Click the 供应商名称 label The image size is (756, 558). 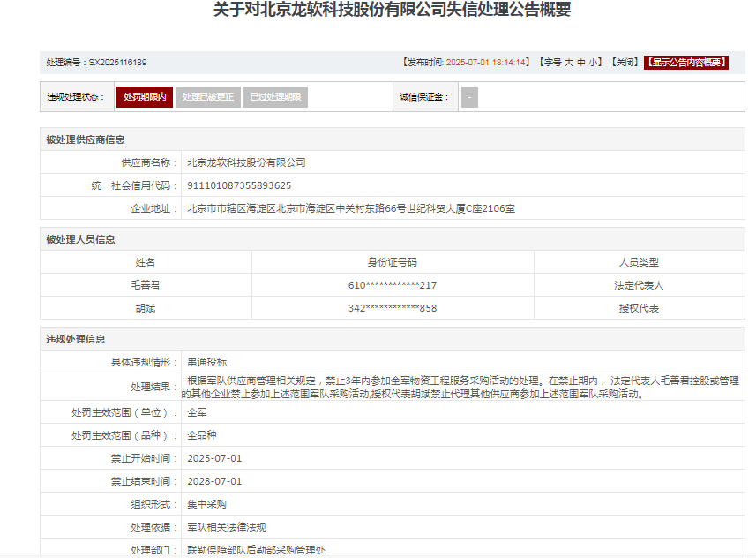pyautogui.click(x=149, y=162)
